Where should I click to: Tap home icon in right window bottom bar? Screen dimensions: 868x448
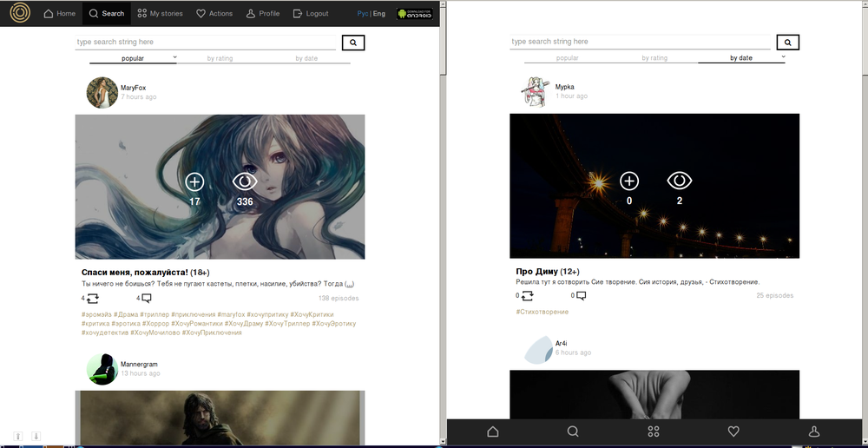(x=493, y=432)
